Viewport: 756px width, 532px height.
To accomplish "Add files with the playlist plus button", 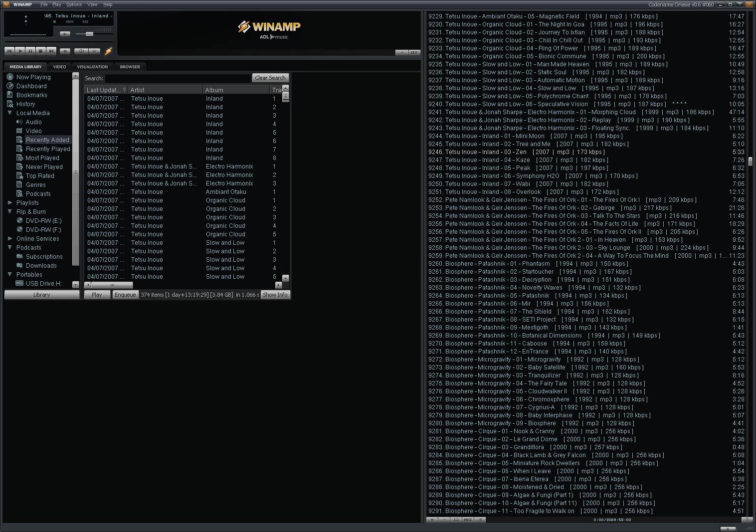I will pyautogui.click(x=432, y=520).
